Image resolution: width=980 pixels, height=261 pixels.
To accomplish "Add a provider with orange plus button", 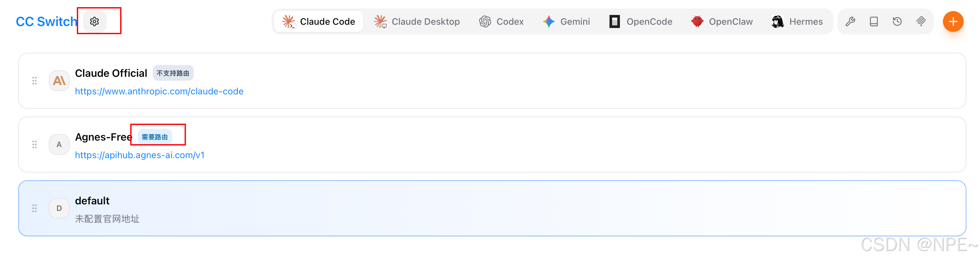I will [x=953, y=22].
